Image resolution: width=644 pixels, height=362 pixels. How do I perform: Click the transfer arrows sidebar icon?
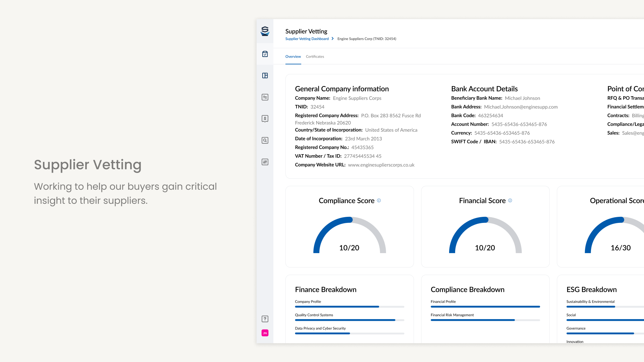pos(265,97)
